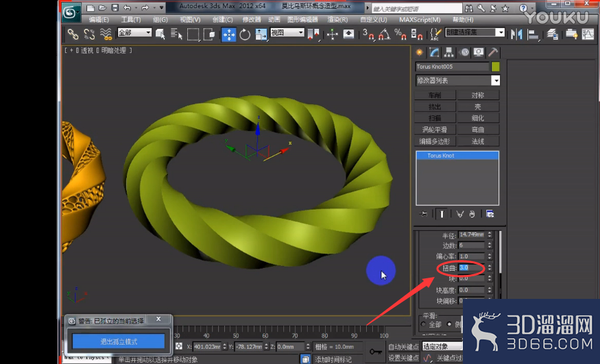Viewport: 600px width, 364px height.
Task: Click the Save File icon
Action: (x=115, y=8)
